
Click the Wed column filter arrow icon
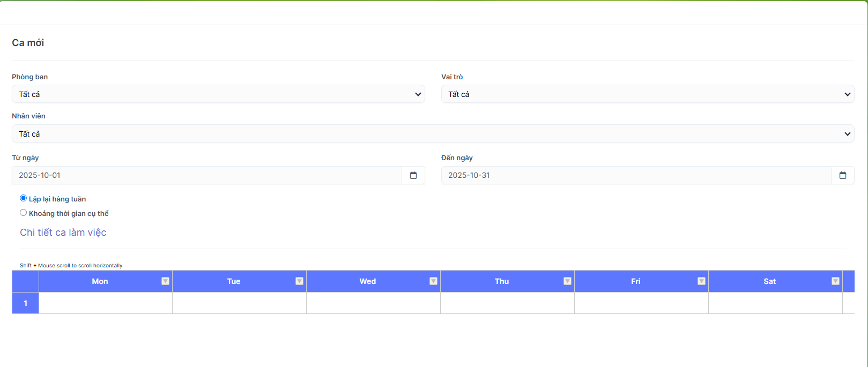point(433,281)
